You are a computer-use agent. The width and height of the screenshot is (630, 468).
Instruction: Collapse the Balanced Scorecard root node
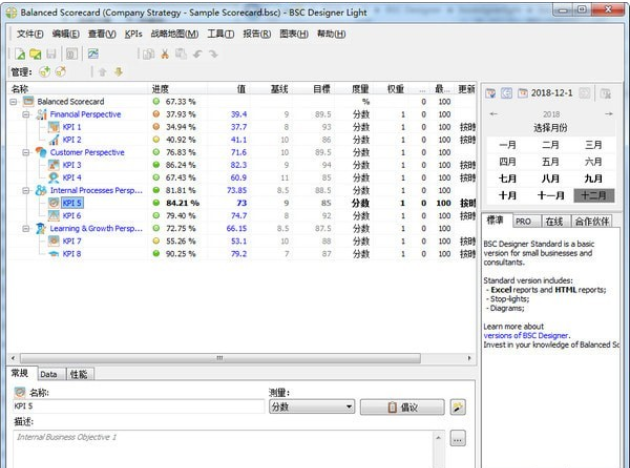[13, 102]
